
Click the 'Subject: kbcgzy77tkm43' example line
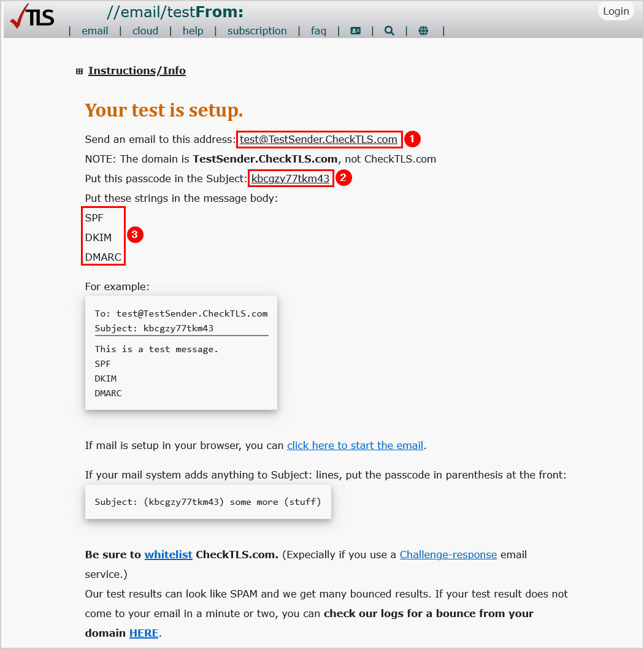(154, 328)
